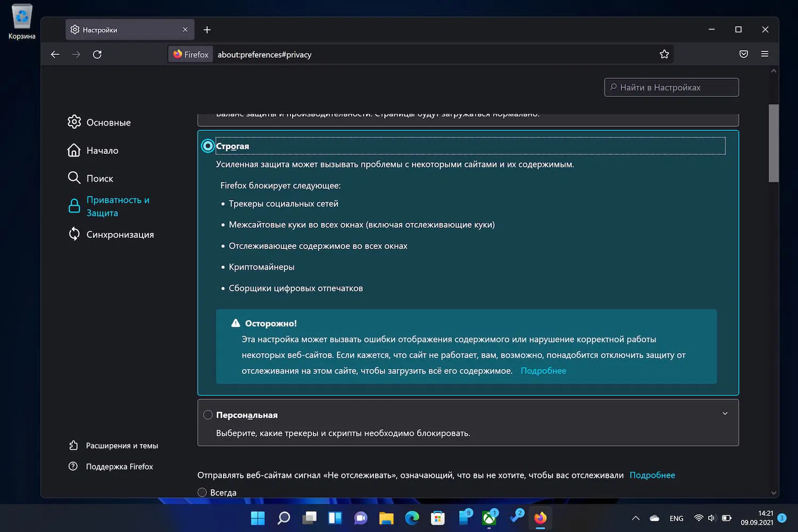Open Поддержка Firefox help page
This screenshot has height=532, width=798.
pos(111,467)
